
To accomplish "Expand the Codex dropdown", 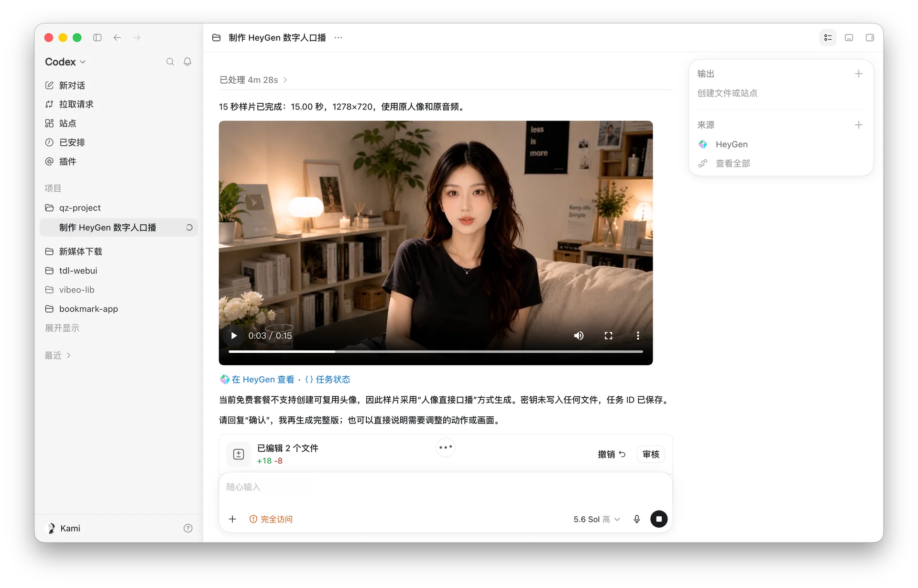I will (66, 62).
